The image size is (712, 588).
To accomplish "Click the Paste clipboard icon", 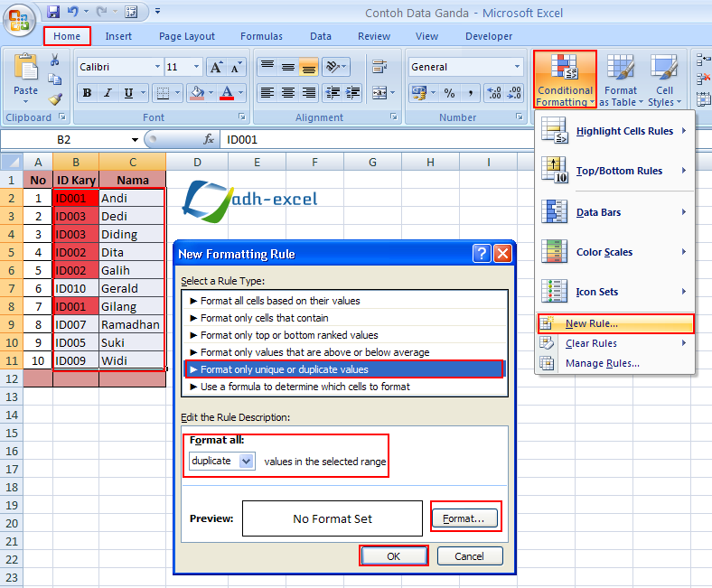I will (x=25, y=66).
